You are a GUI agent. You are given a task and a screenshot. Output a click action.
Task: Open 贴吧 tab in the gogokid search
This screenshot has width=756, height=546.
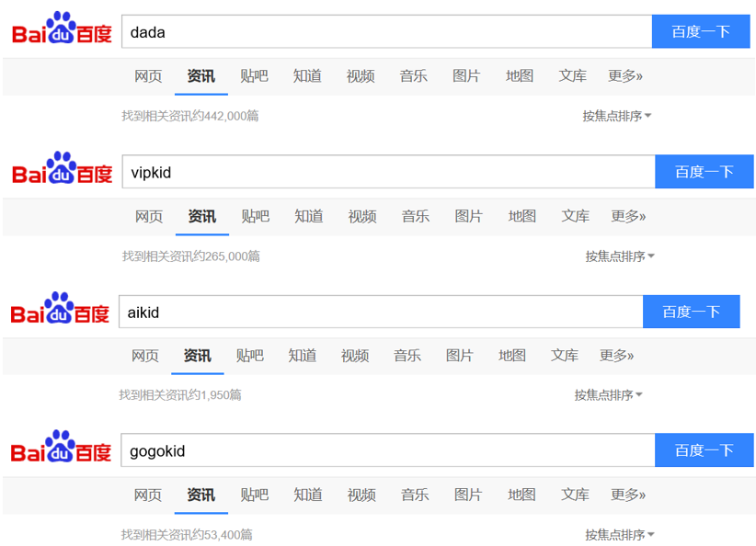pyautogui.click(x=255, y=495)
